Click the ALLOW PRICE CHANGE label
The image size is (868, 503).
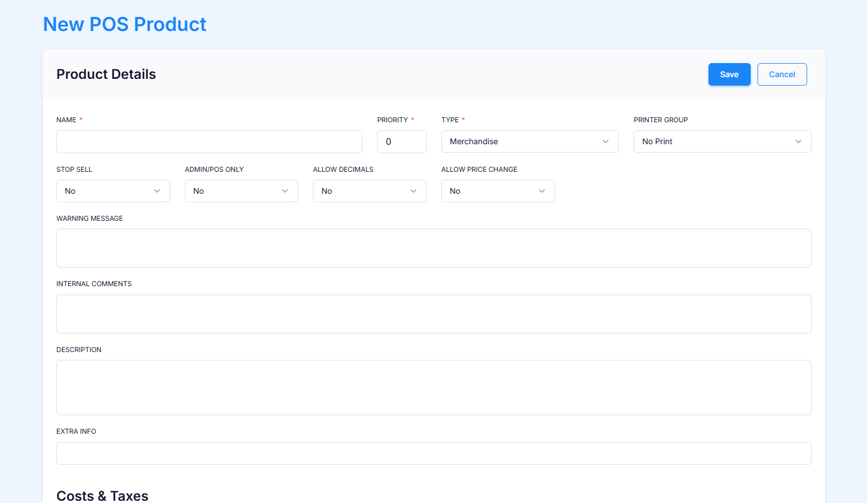[479, 170]
